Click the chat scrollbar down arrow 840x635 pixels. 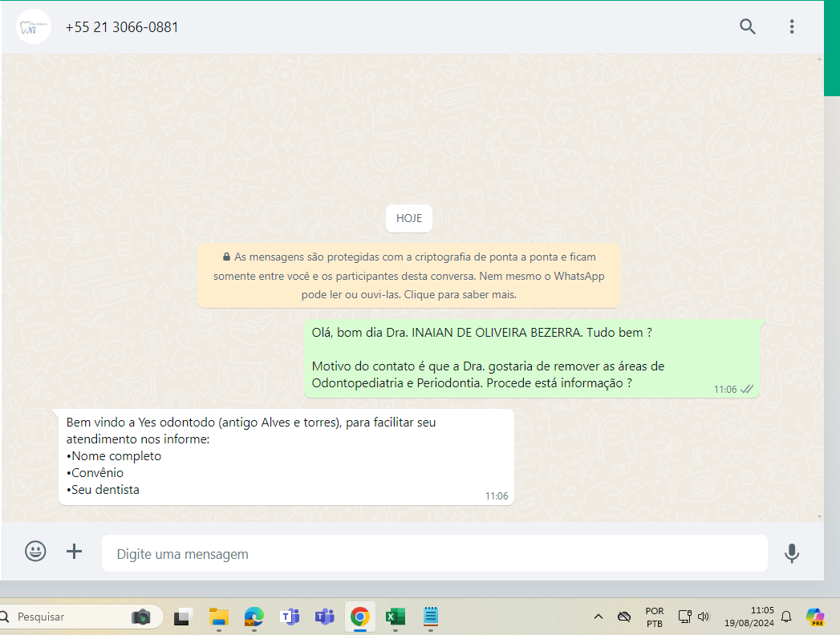click(819, 516)
